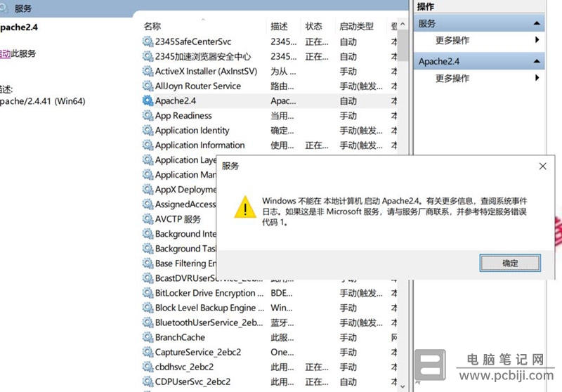The height and width of the screenshot is (392, 562).
Task: Click the BranchCache service gear icon
Action: point(148,337)
